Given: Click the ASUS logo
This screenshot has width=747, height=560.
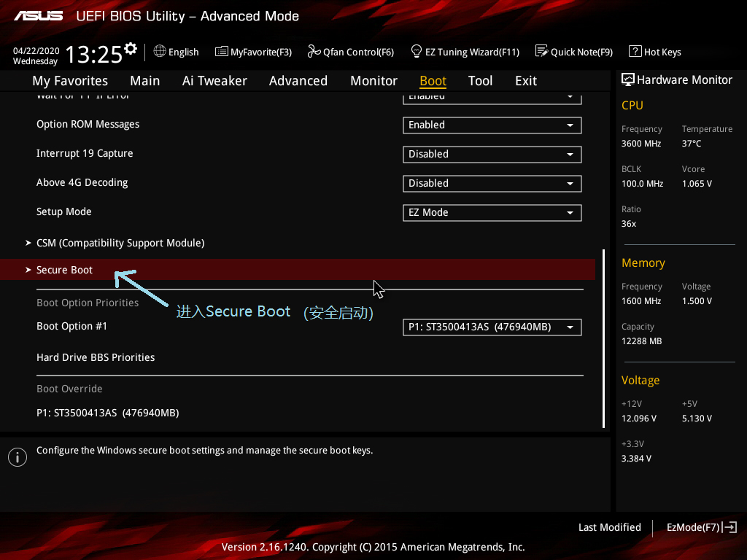Looking at the screenshot, I should tap(39, 16).
